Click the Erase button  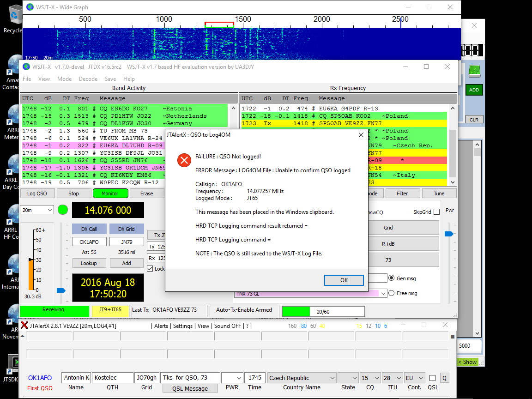click(146, 193)
